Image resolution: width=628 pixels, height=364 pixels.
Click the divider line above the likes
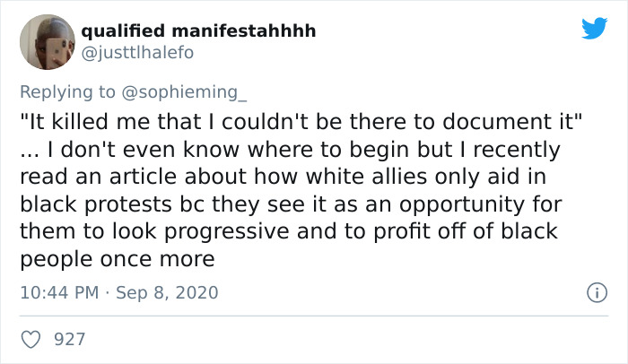314,316
